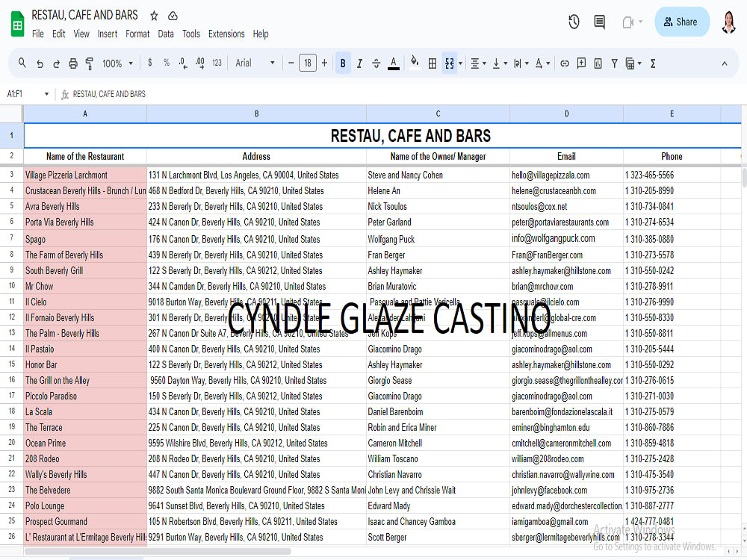747x560 pixels.
Task: Open the functions sigma menu
Action: (653, 63)
